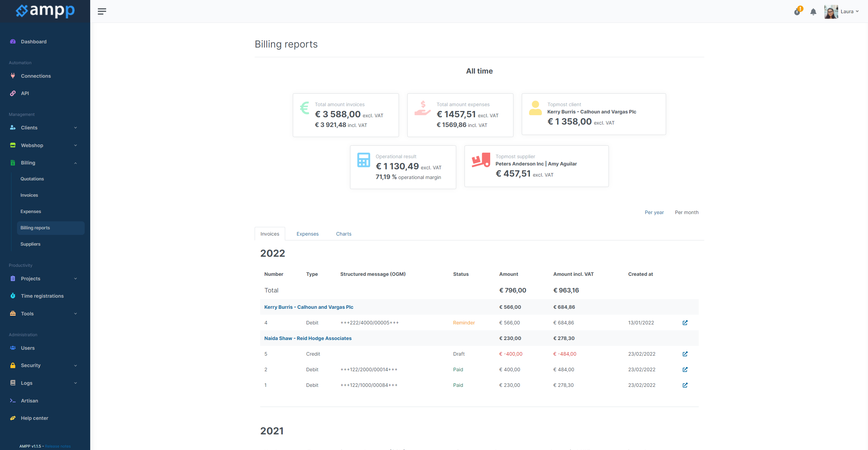Switch to the Charts tab
868x450 pixels.
click(x=343, y=234)
